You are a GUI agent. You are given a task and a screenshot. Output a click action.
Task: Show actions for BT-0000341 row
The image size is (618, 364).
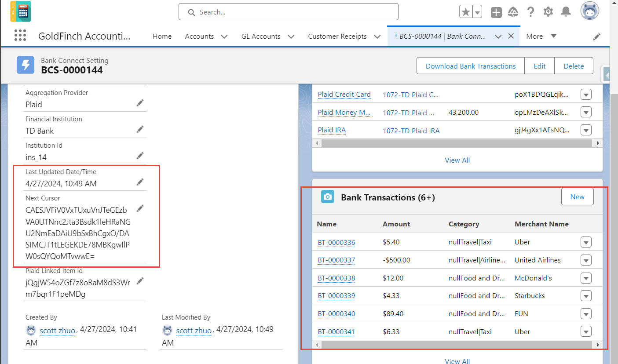pos(585,331)
